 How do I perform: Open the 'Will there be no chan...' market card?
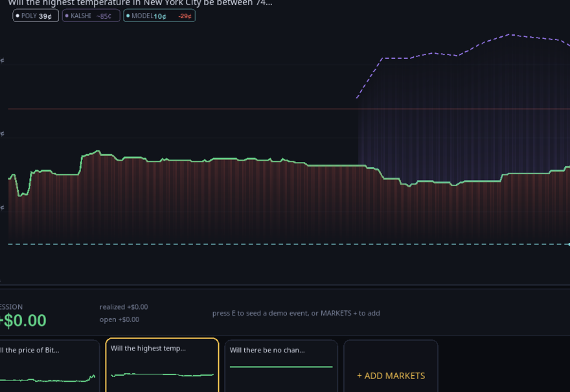tap(281, 366)
